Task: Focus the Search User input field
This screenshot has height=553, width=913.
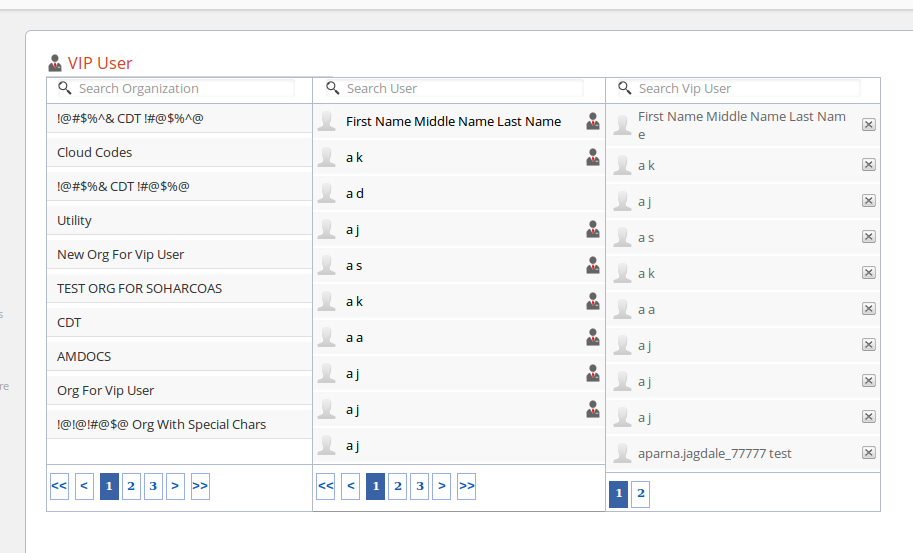Action: click(462, 88)
